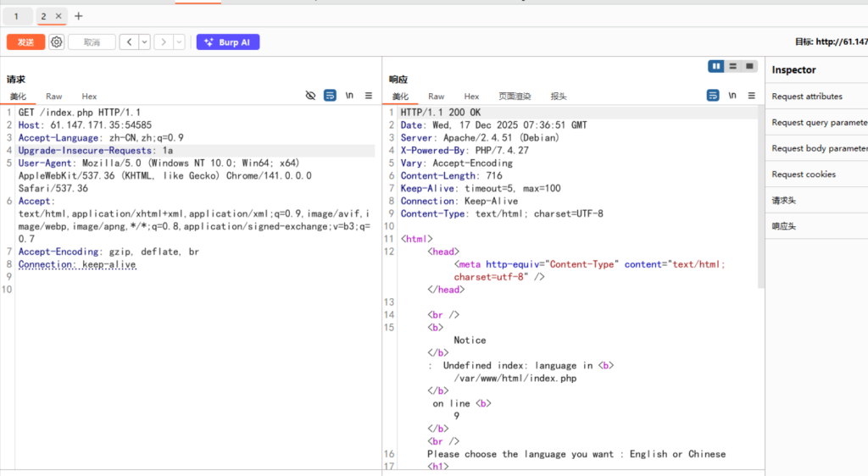Screen dimensions: 868x476
Task: Click the orange 发送 send button
Action: tap(25, 42)
